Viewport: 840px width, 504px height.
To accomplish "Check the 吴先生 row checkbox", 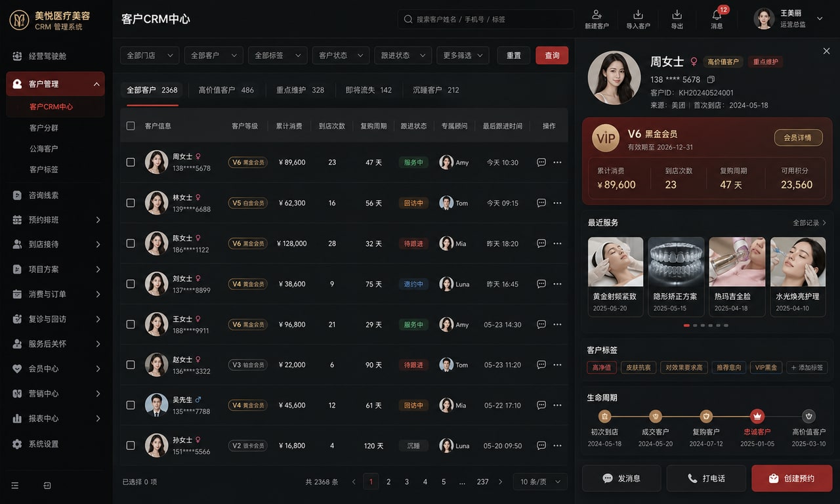I will [x=131, y=405].
